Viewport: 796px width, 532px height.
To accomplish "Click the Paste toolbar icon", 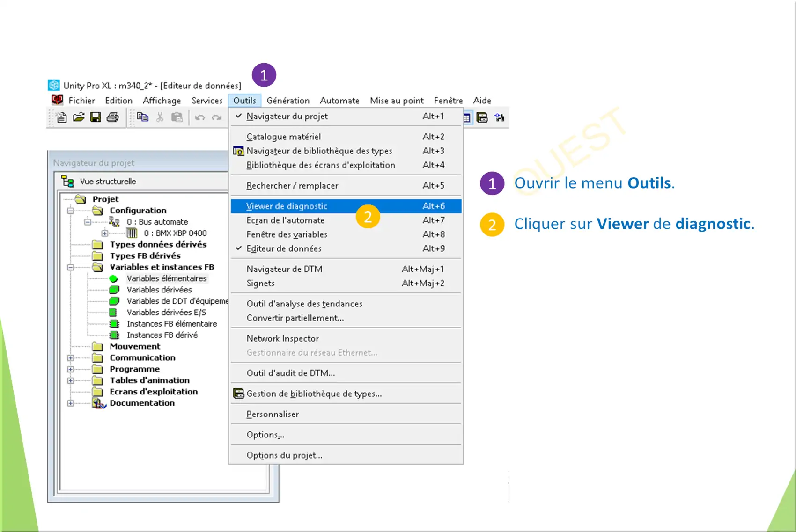I will [177, 117].
